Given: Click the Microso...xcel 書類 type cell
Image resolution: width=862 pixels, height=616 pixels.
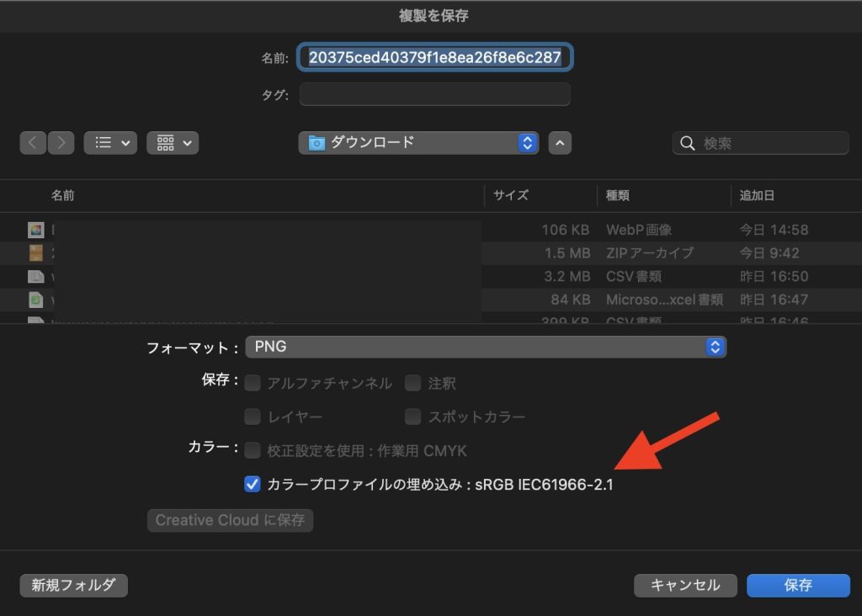Looking at the screenshot, I should 664,300.
